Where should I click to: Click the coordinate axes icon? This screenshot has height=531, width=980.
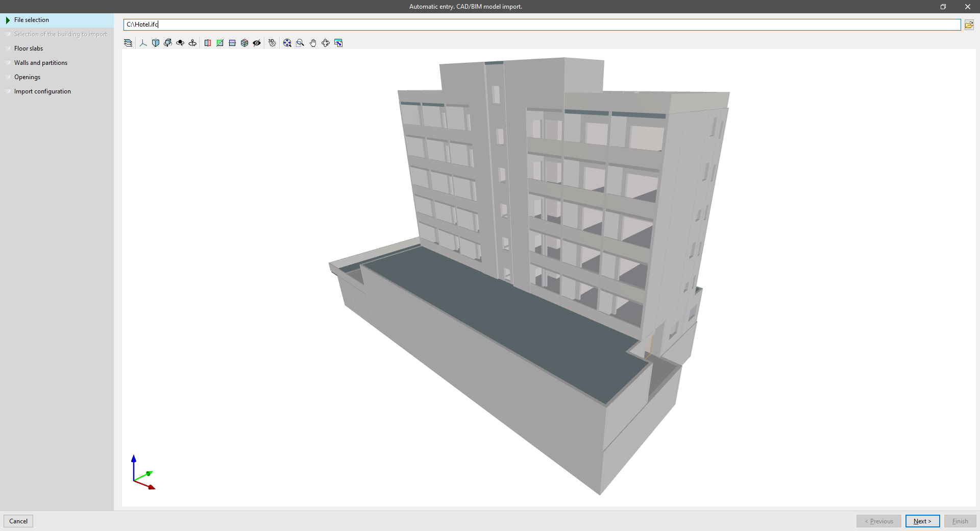143,43
